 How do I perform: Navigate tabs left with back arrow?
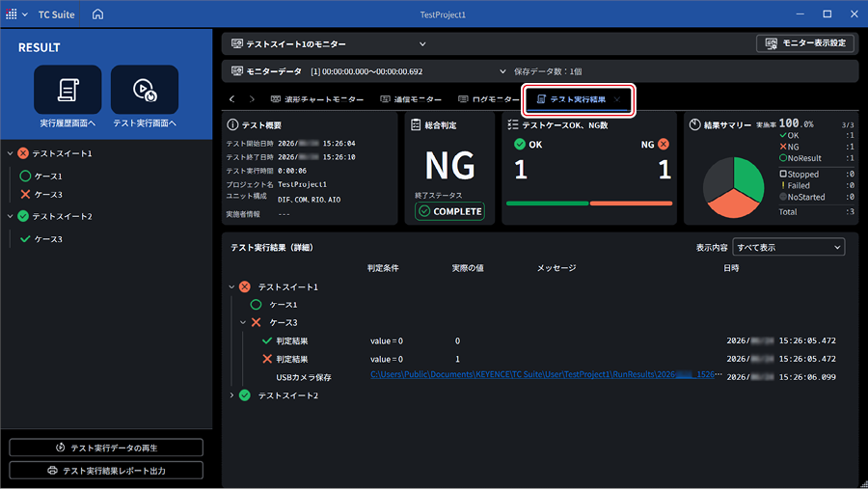[231, 99]
